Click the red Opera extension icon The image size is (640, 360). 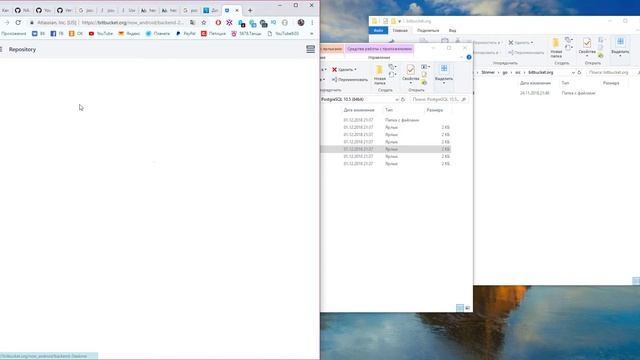(218, 22)
